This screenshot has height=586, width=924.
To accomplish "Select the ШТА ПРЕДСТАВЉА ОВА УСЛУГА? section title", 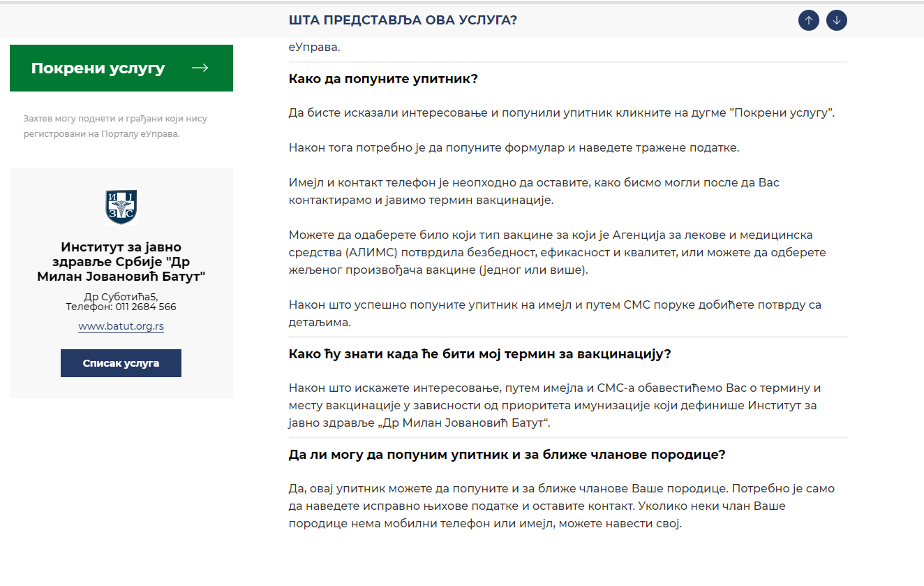I will click(x=403, y=20).
